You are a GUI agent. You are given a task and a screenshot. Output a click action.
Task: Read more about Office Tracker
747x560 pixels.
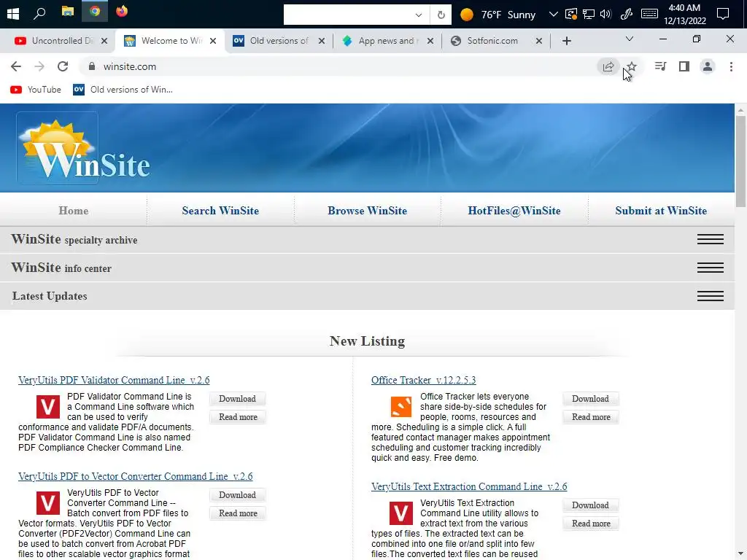(x=591, y=416)
